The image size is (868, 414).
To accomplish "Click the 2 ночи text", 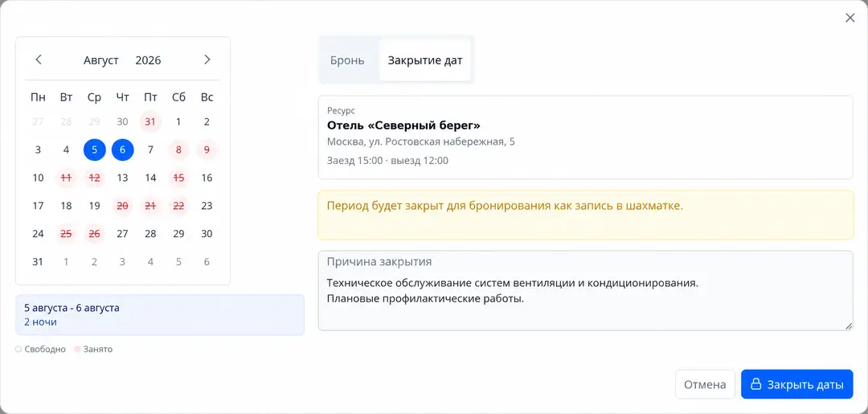I will click(40, 322).
